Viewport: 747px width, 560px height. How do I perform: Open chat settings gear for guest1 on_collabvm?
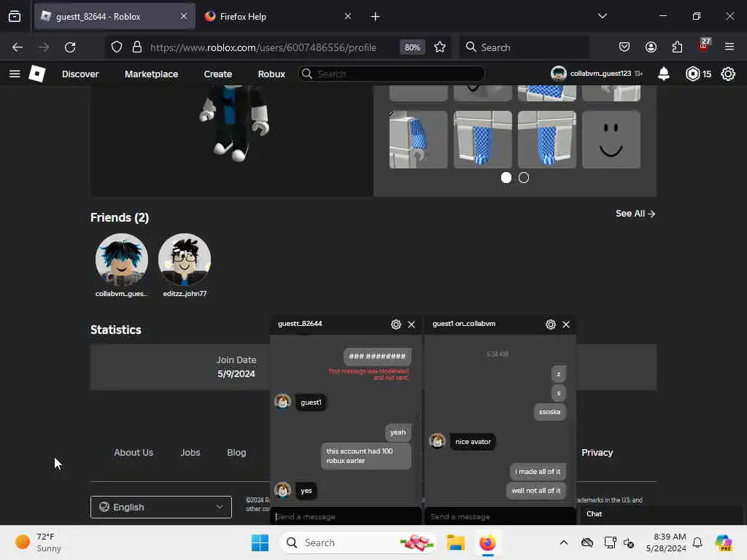click(551, 324)
